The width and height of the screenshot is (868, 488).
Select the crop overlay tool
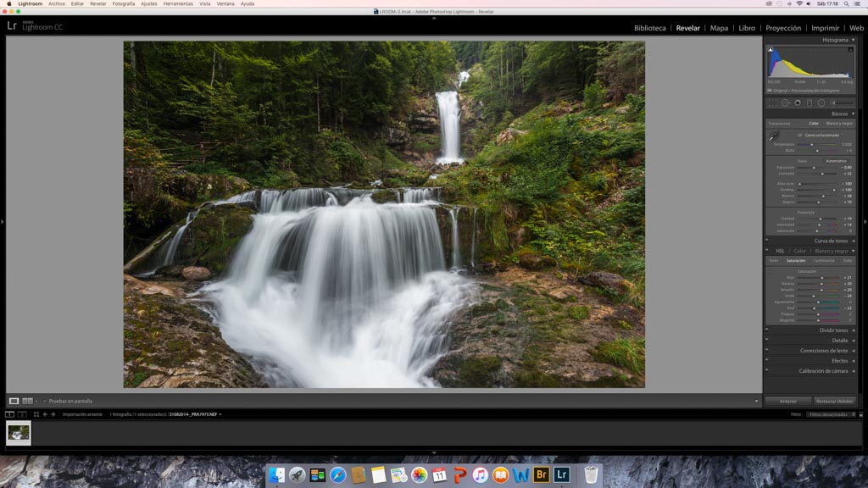771,103
